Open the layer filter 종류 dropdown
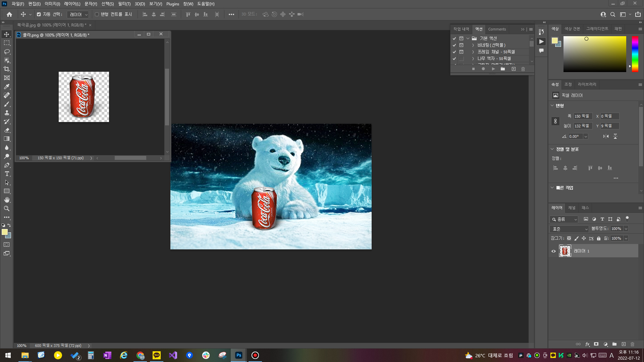 coord(564,219)
